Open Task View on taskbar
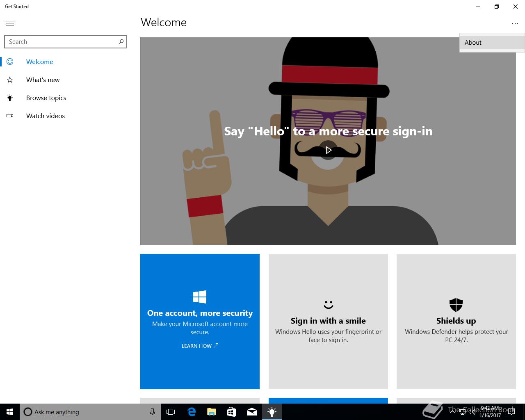525x420 pixels. click(x=171, y=412)
